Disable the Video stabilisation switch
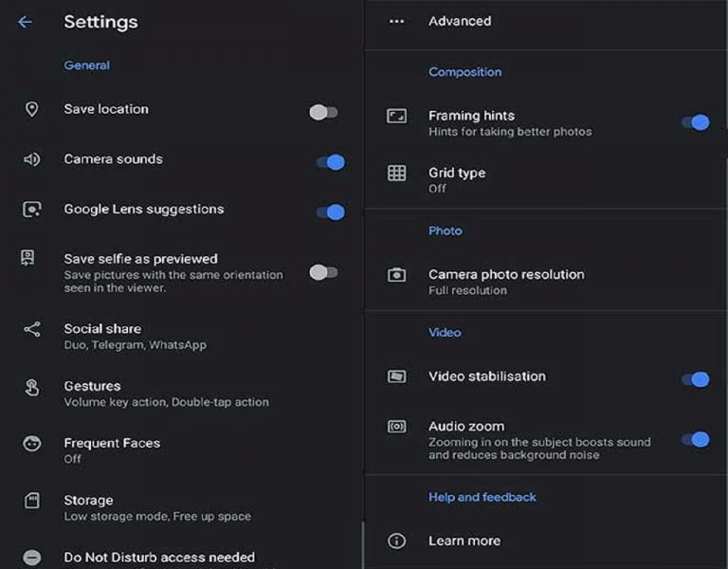The width and height of the screenshot is (728, 569). [696, 379]
